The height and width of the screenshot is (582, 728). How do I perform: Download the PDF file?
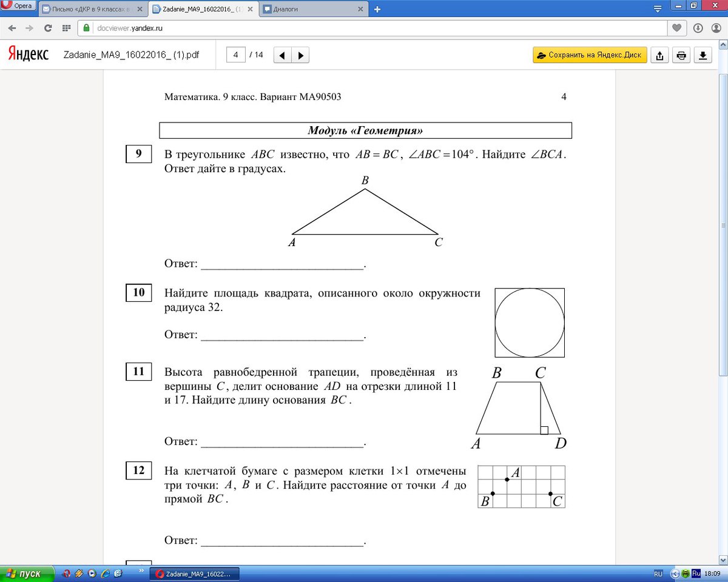click(703, 55)
